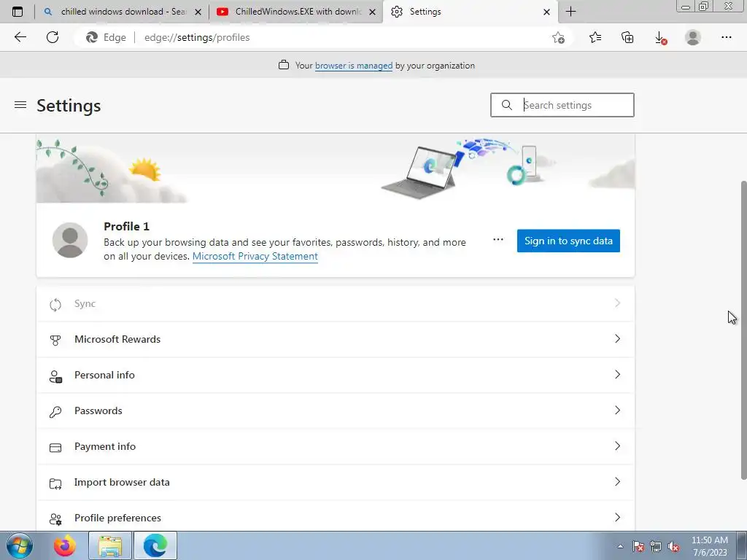The image size is (747, 560).
Task: Expand the Personal info row chevron
Action: tap(617, 374)
